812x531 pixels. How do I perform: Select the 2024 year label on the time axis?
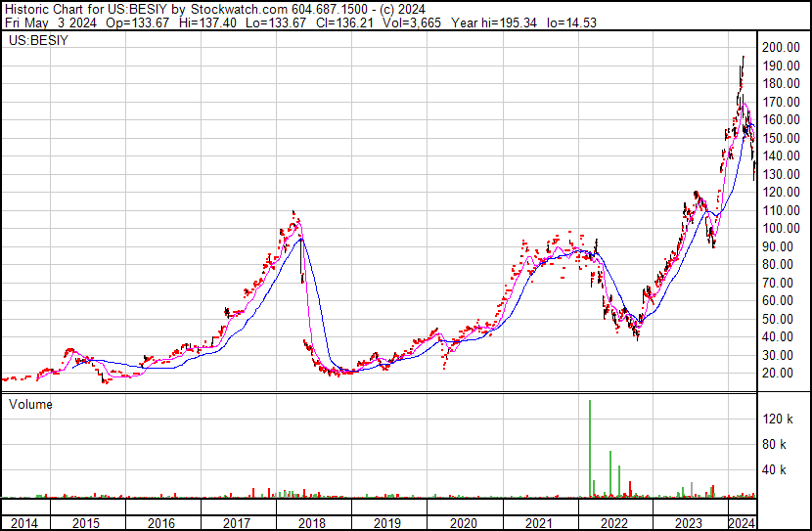(743, 523)
